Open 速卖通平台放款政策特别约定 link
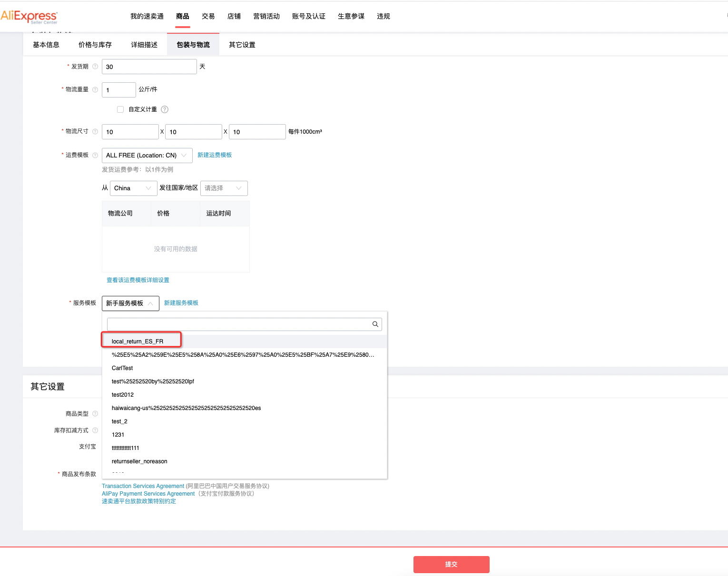728x576 pixels. coord(139,501)
